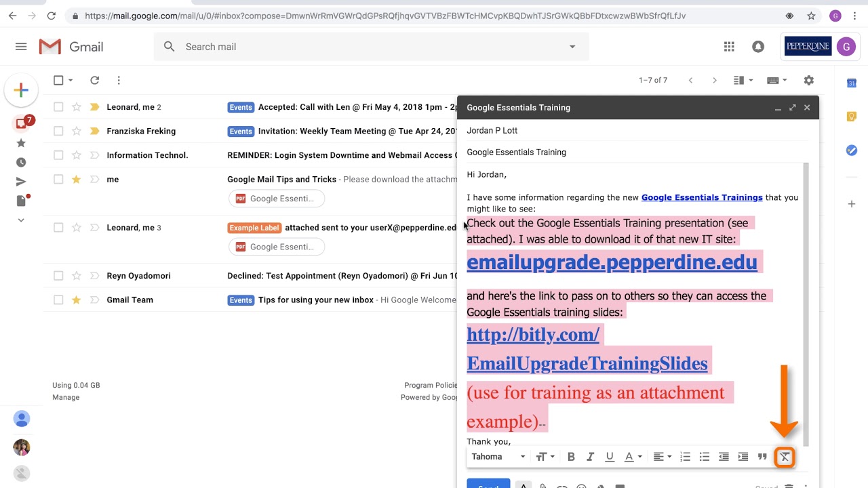Click Manage storage link

coord(66,397)
